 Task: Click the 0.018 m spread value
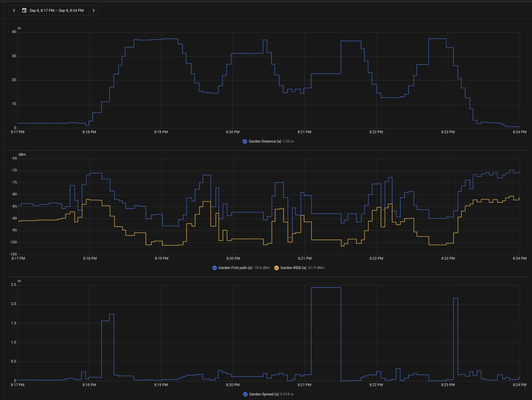287,394
